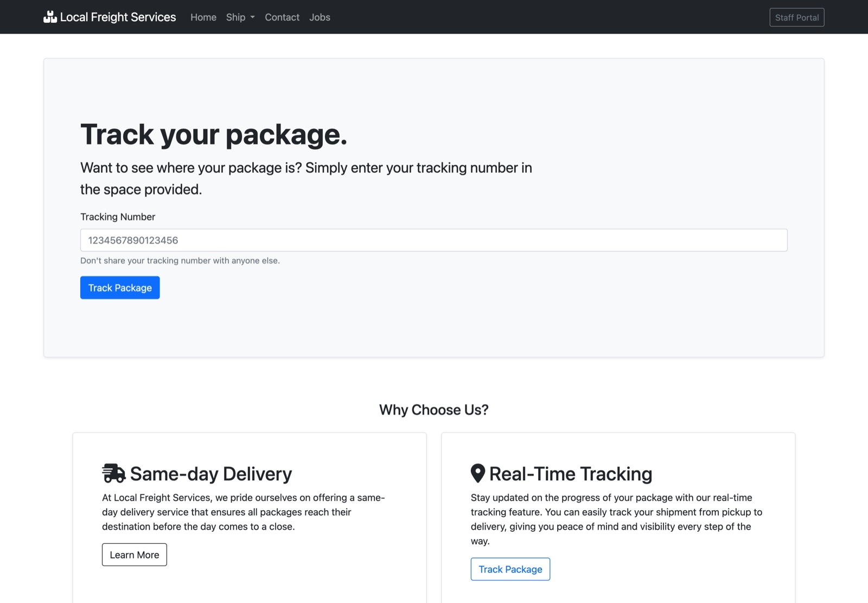868x603 pixels.
Task: Click the map pin location icon
Action: pyautogui.click(x=477, y=473)
